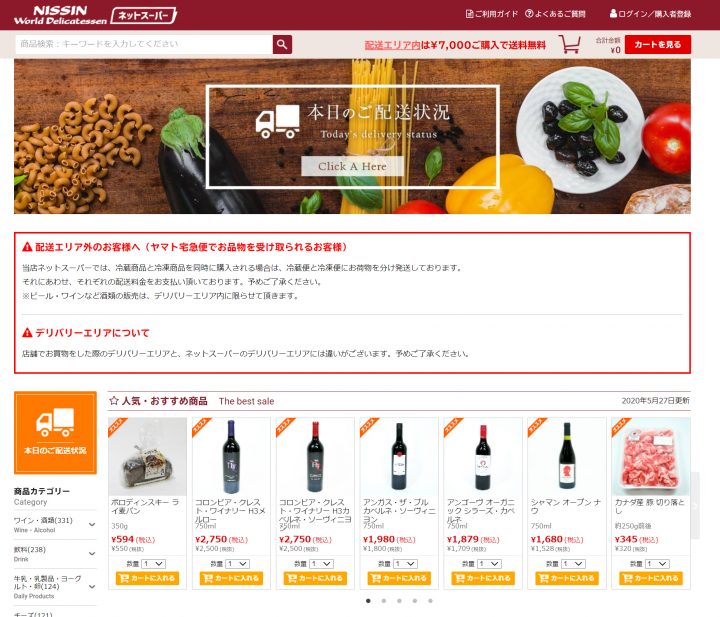Expand the Drink (飲料) category chevron
This screenshot has height=617, width=720.
coord(92,554)
